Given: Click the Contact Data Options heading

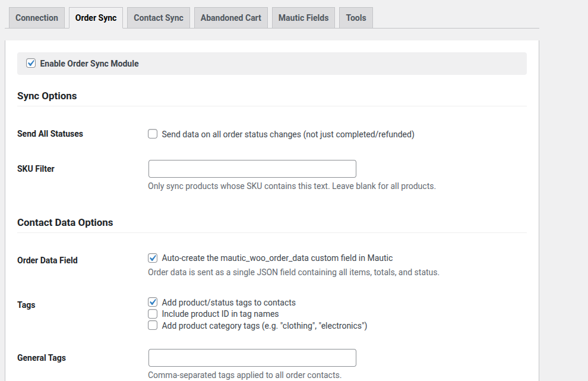Looking at the screenshot, I should point(65,222).
